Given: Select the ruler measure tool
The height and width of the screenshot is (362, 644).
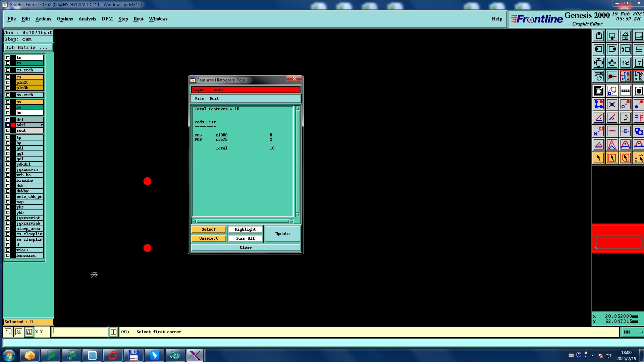Looking at the screenshot, I should coord(625,91).
